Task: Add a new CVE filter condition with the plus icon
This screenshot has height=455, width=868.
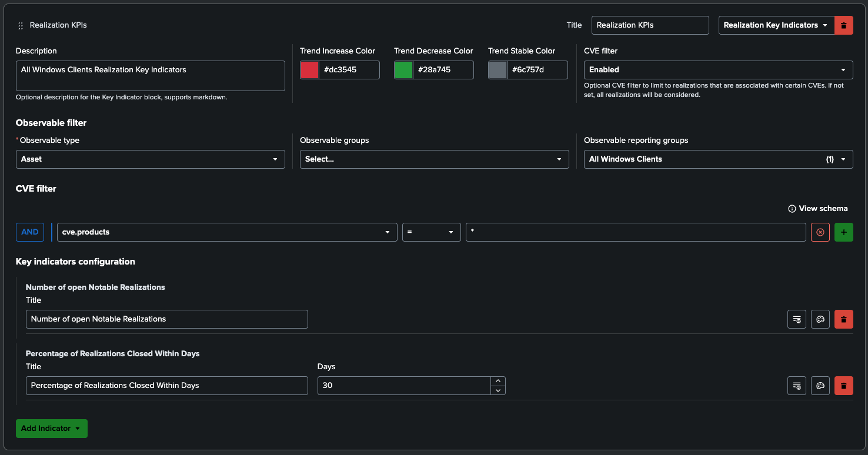Action: pyautogui.click(x=843, y=232)
